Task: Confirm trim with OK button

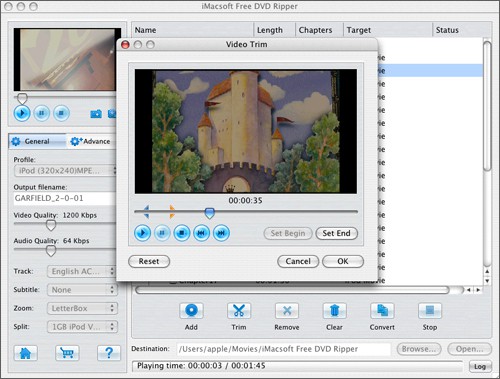Action: pyautogui.click(x=343, y=261)
